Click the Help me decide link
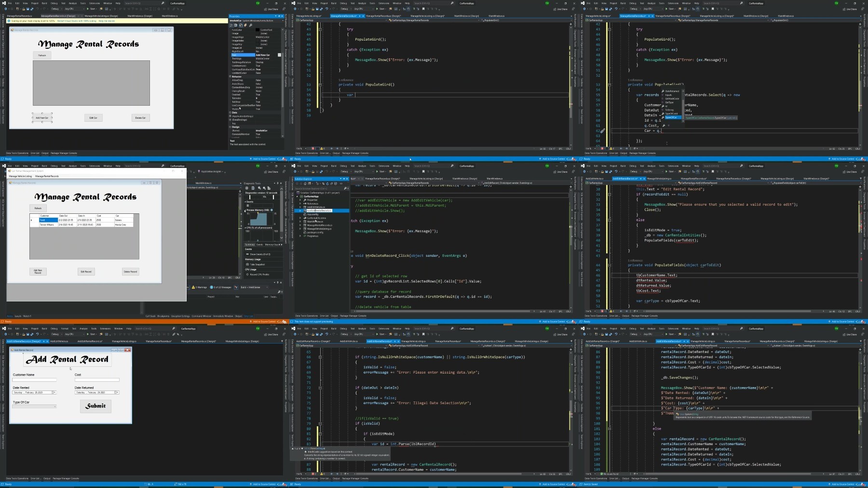The width and height of the screenshot is (868, 488). [107, 21]
